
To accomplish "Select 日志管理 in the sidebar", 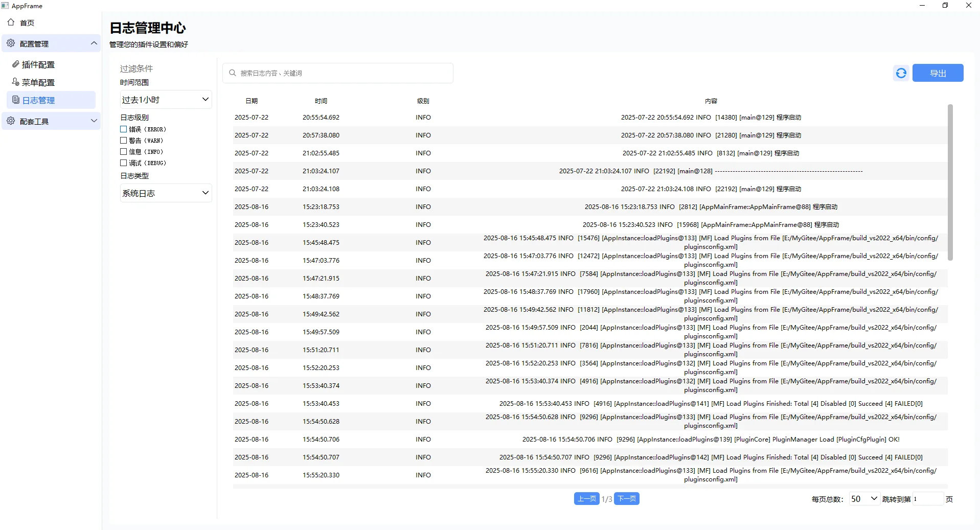I will tap(51, 100).
